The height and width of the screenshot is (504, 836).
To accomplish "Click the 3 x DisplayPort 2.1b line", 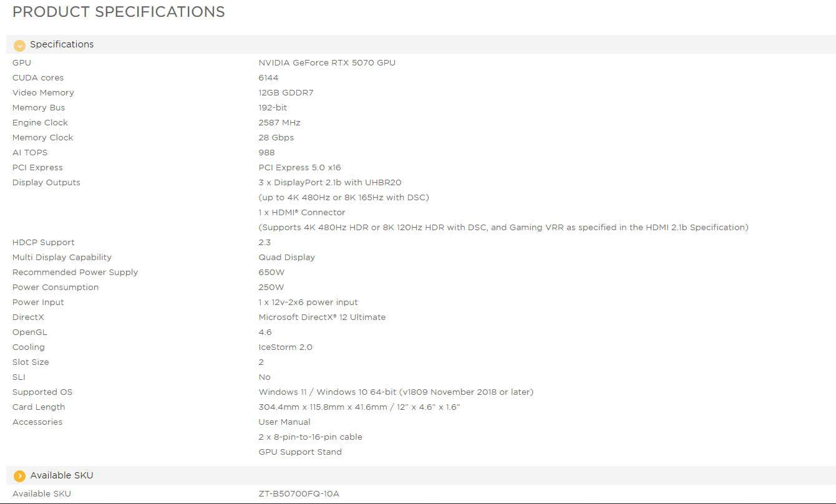I will pos(330,182).
